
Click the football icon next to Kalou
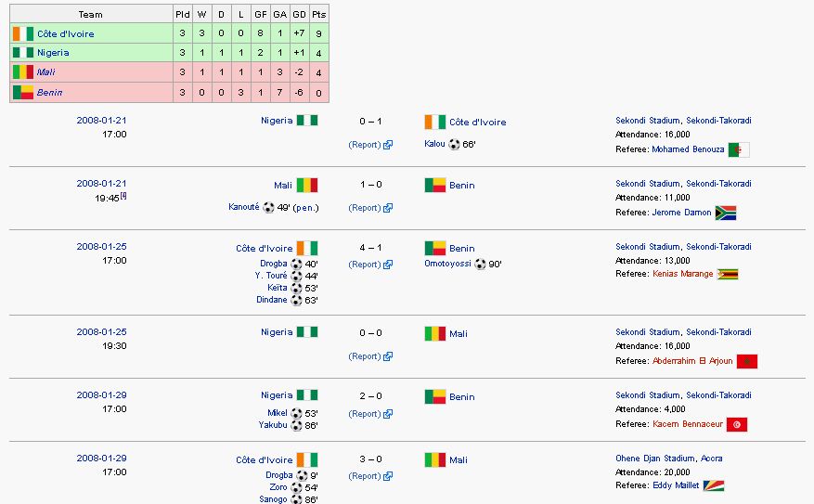454,144
